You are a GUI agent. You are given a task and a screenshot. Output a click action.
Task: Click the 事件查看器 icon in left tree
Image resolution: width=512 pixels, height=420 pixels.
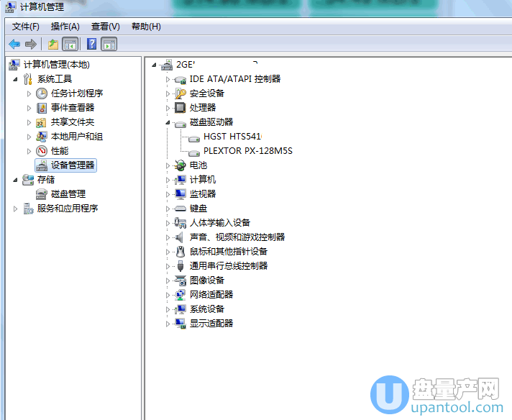(42, 108)
